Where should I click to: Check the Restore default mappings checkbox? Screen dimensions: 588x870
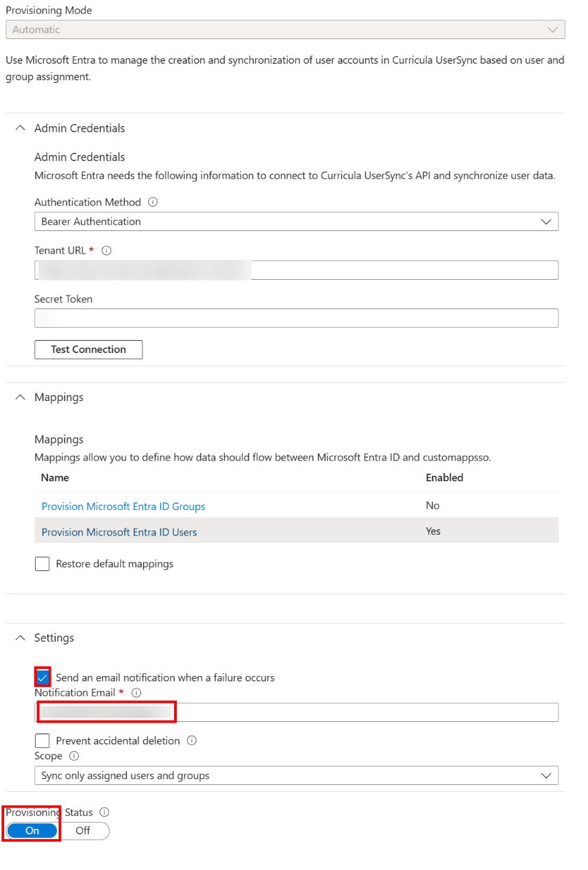point(42,564)
